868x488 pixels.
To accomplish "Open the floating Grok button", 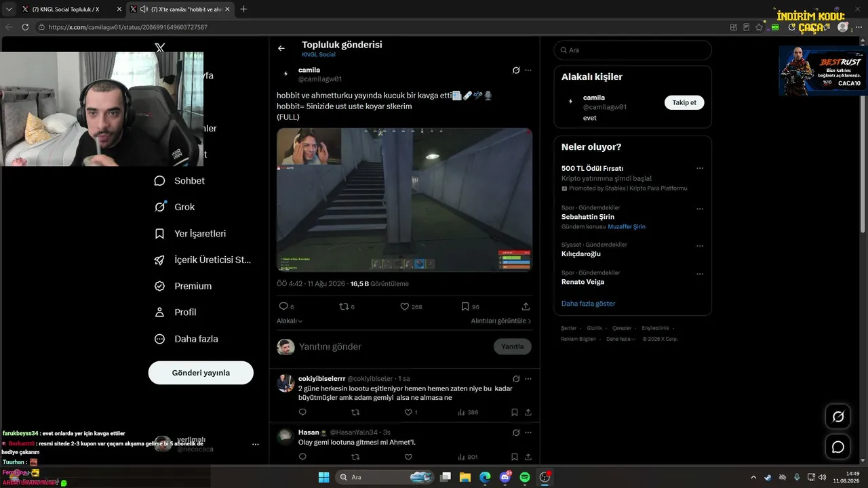I will [x=838, y=417].
